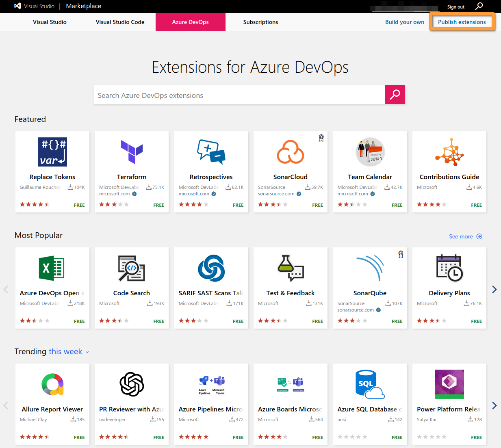Expand the Trending 'this week' dropdown
This screenshot has width=501, height=448.
pyautogui.click(x=69, y=352)
